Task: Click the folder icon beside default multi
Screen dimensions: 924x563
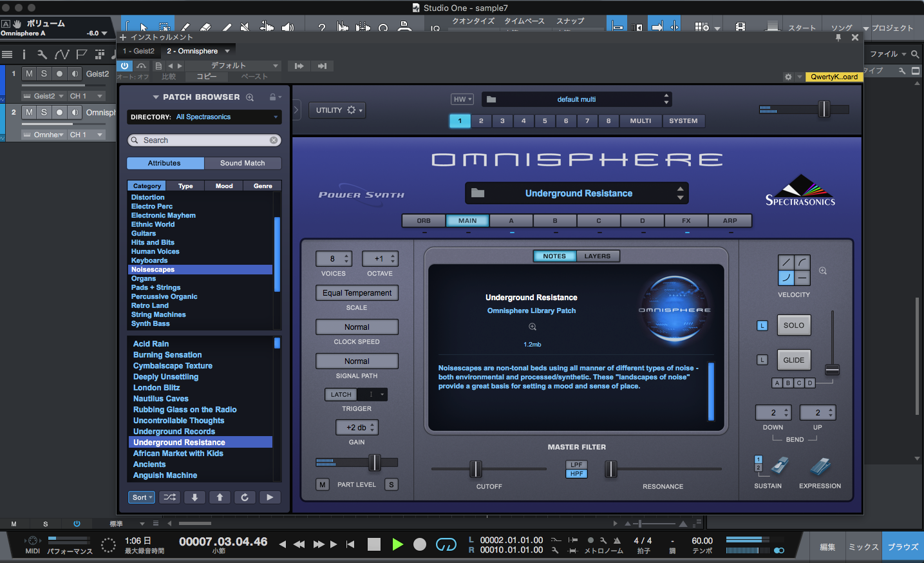Action: point(491,99)
